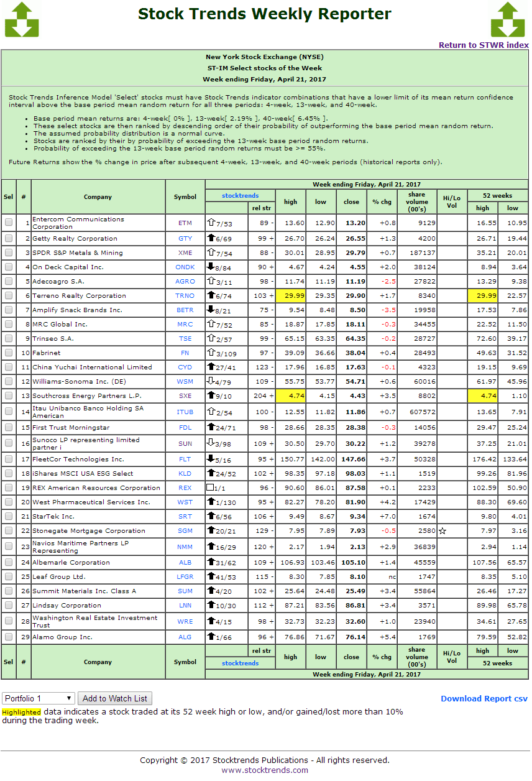Click the trend arrow icon in the Albemarle row
This screenshot has height=781, width=532.
(x=211, y=562)
